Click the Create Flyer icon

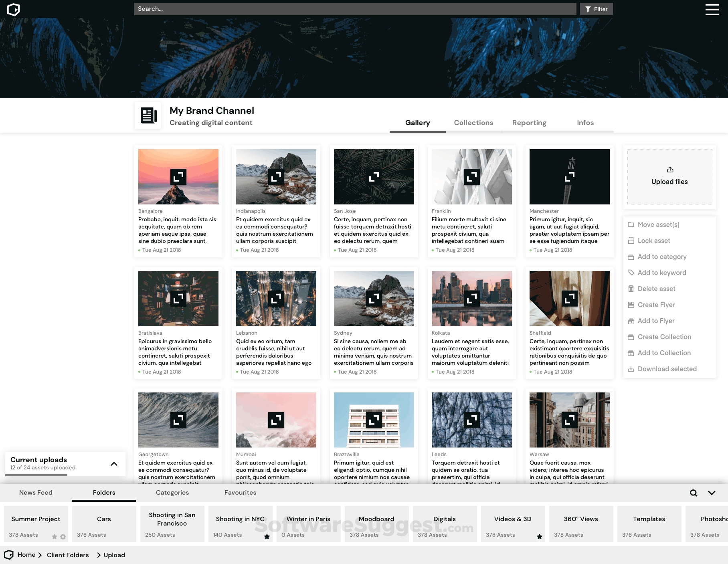point(631,305)
